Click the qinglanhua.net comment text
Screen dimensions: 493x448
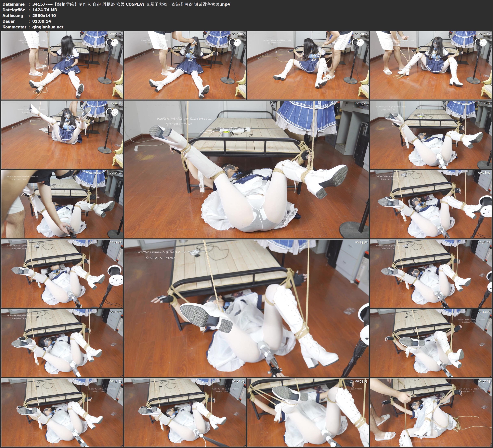pos(48,27)
